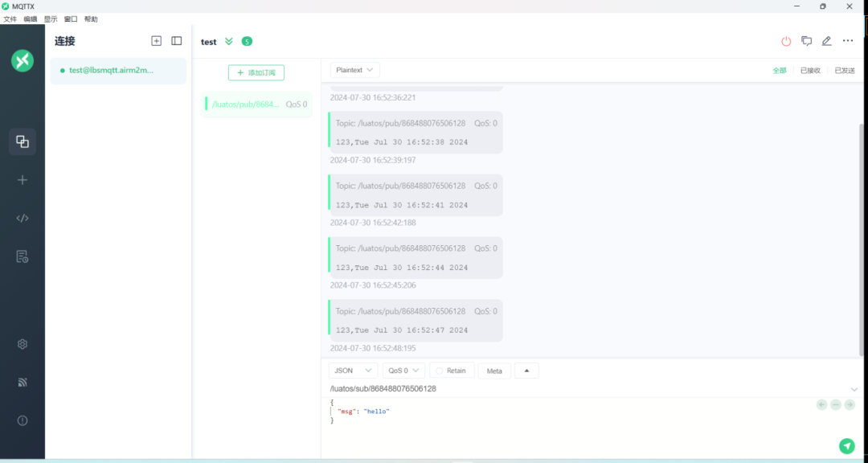This screenshot has height=463, width=868.
Task: Show 全部 all messages filter
Action: pos(780,71)
